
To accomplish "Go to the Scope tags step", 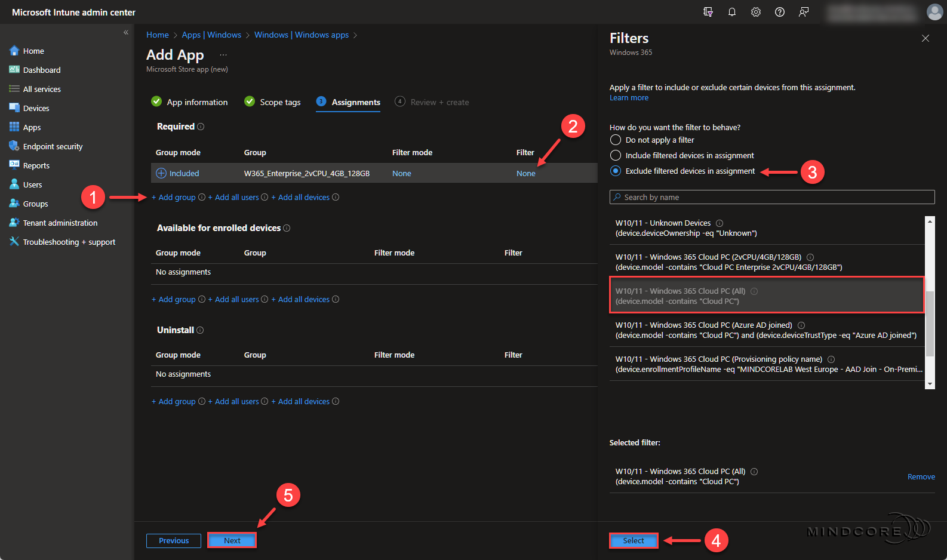I will click(x=279, y=102).
